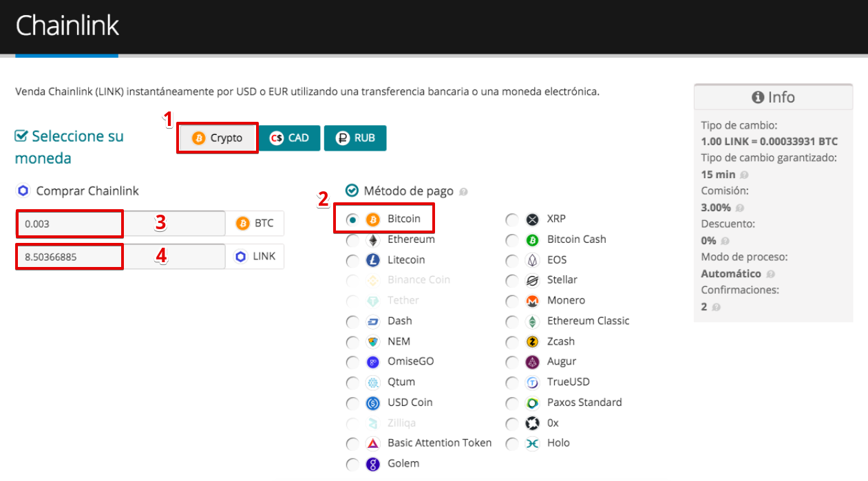Click the Monero coin icon

coord(532,301)
